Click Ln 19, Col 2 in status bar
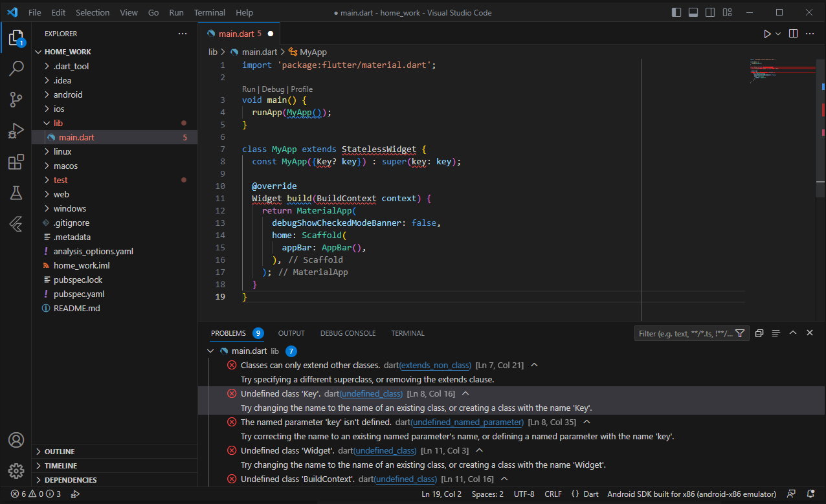Image resolution: width=826 pixels, height=504 pixels. 441,494
